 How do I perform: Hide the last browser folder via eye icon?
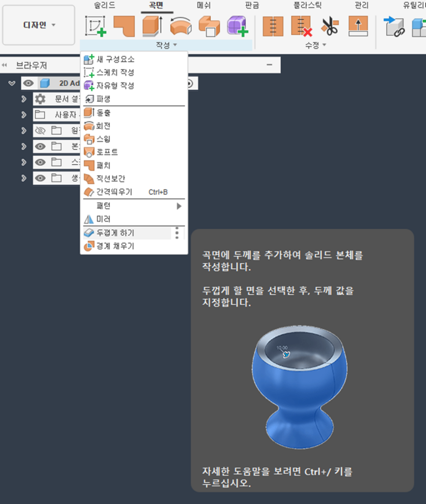pyautogui.click(x=40, y=178)
